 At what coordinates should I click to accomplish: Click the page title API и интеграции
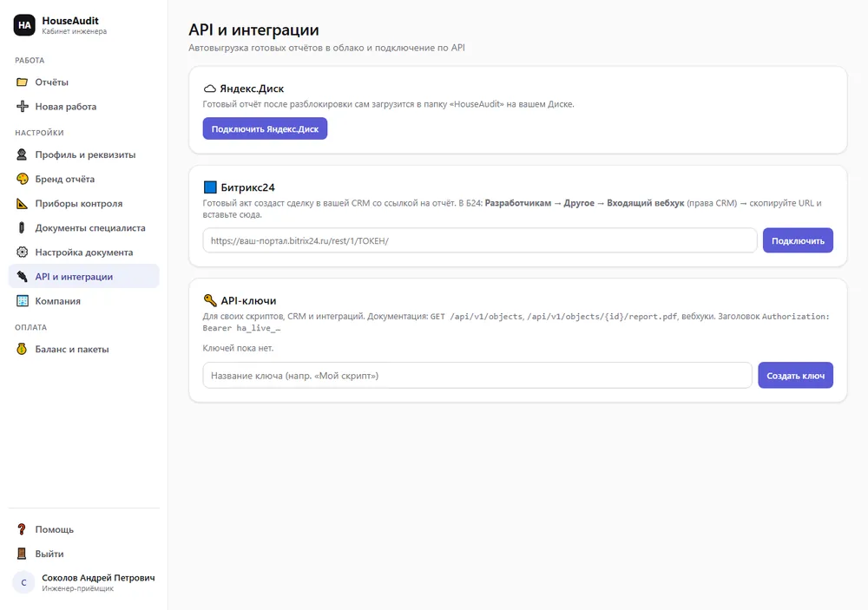[x=253, y=30]
